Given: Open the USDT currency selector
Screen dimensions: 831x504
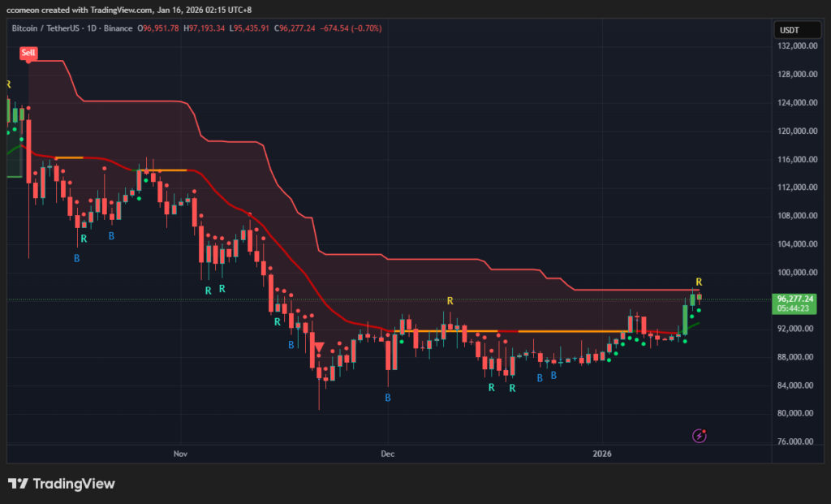Looking at the screenshot, I should (789, 29).
